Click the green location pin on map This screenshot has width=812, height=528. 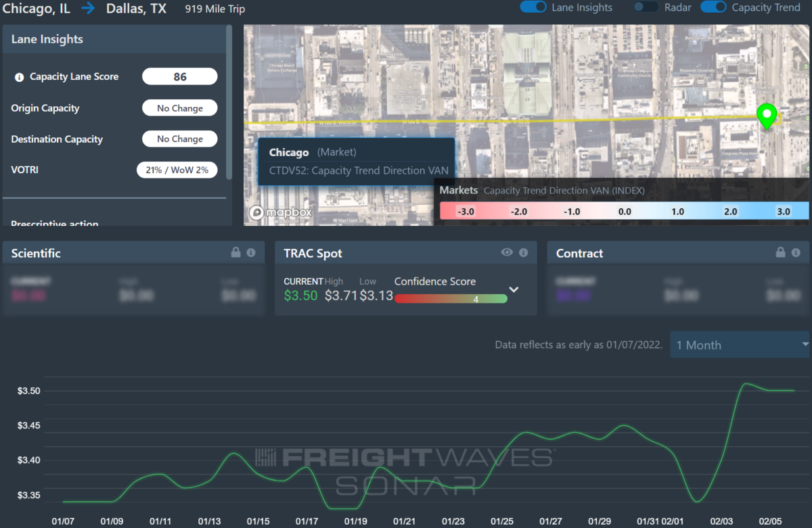766,116
